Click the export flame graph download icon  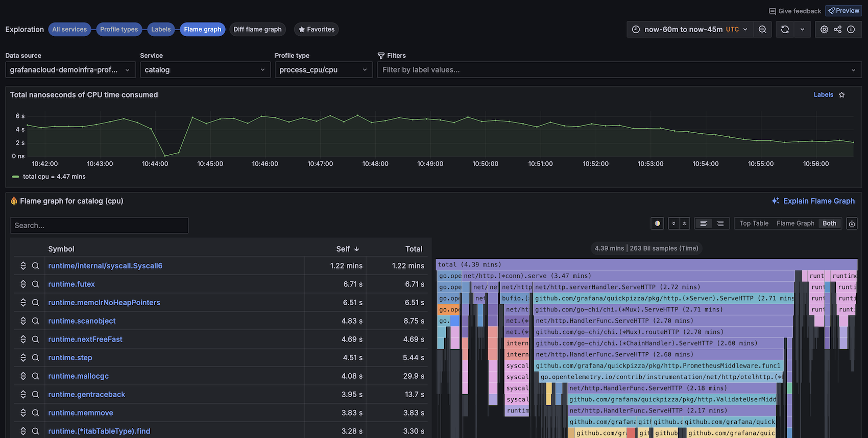(852, 224)
